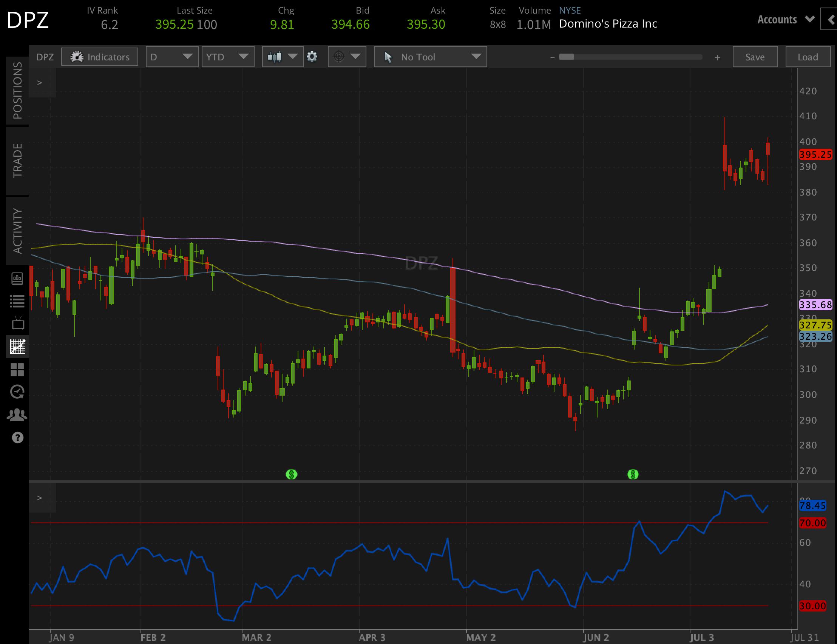Open the chart settings gear icon
The image size is (837, 644).
tap(312, 56)
